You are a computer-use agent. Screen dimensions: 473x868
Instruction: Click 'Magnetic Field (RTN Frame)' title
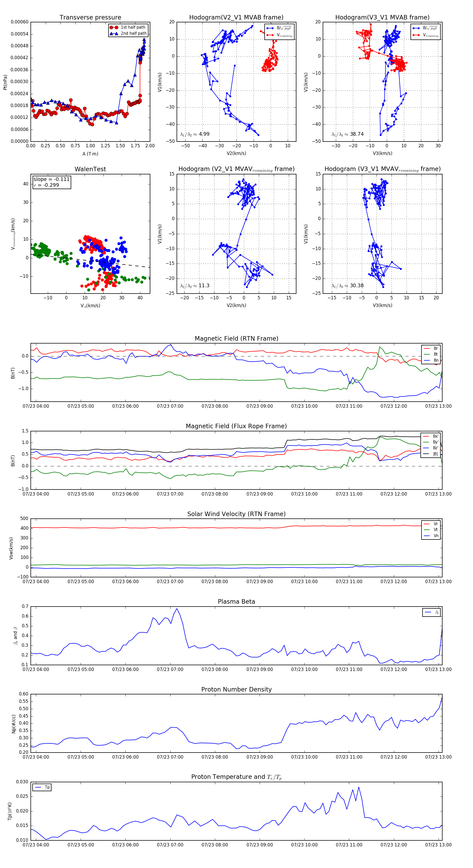click(x=236, y=339)
